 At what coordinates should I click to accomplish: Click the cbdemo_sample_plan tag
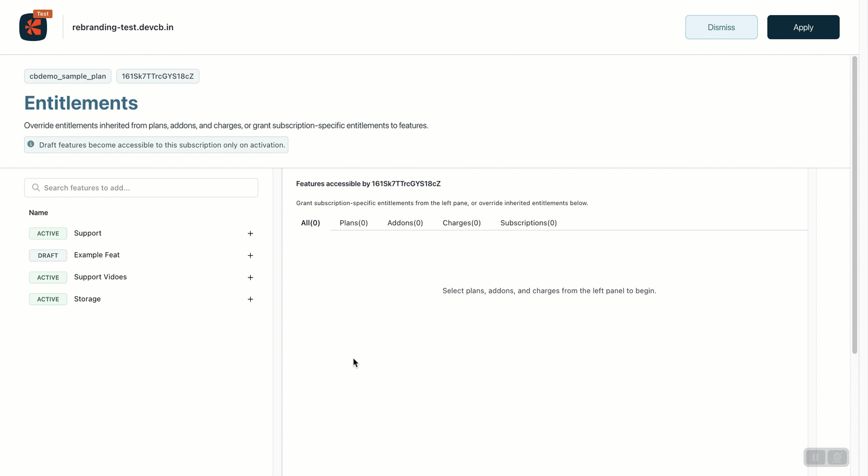[x=68, y=76]
